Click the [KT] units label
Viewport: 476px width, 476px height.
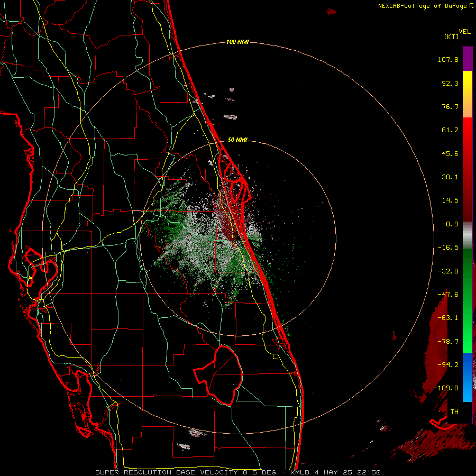[452, 36]
